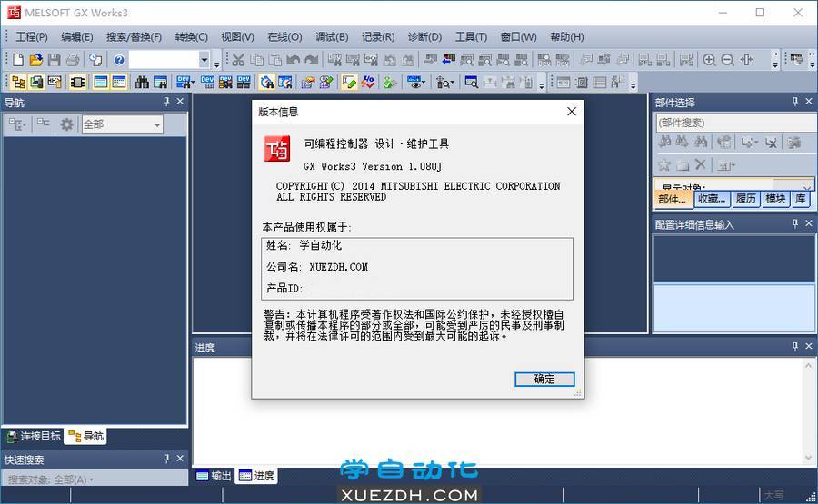Click the Redo arrow icon
This screenshot has height=504, width=818.
click(x=312, y=60)
